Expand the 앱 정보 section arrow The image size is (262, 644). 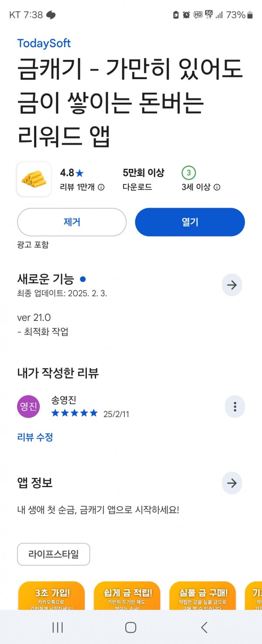(232, 483)
